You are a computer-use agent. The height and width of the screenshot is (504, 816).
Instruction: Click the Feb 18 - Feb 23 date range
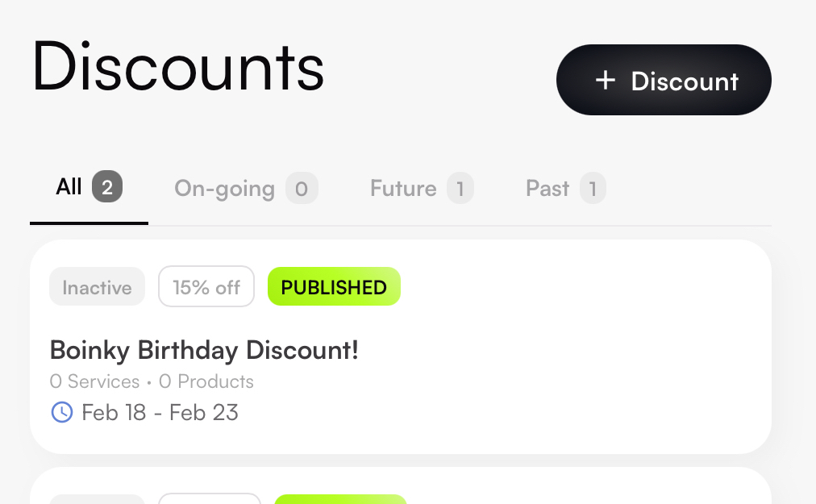point(160,413)
